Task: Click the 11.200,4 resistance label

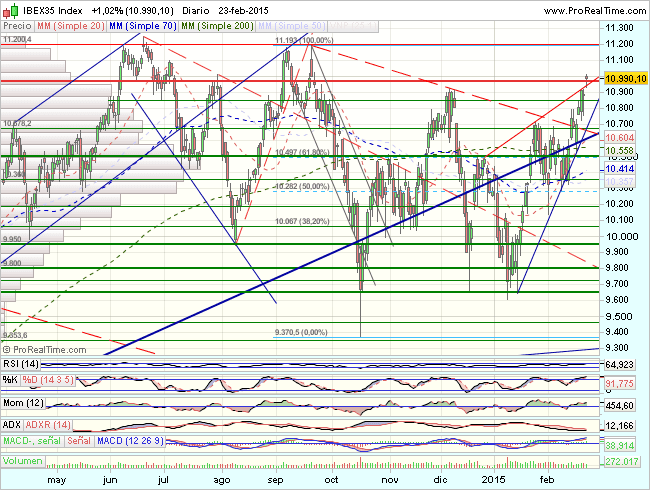Action: click(17, 40)
